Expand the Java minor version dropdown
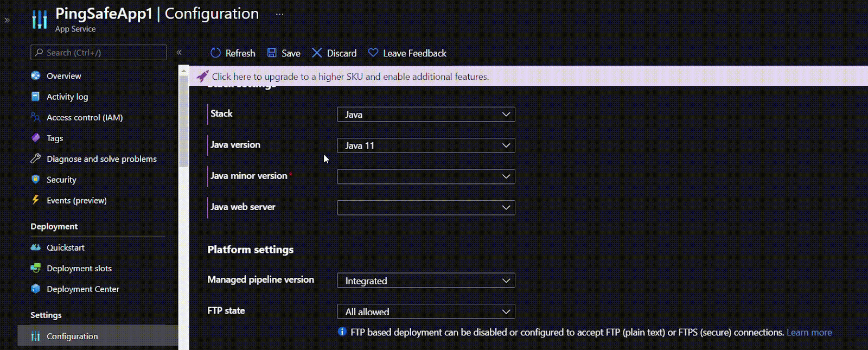 click(x=426, y=176)
